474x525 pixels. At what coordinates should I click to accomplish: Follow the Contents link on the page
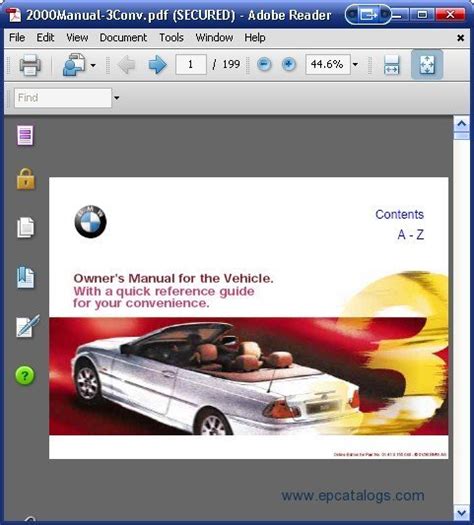coord(399,214)
